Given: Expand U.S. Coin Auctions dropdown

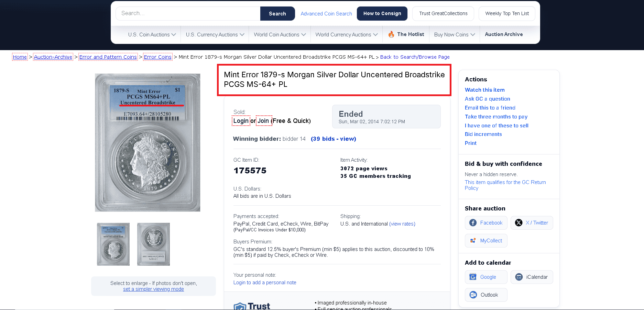Looking at the screenshot, I should tap(152, 35).
